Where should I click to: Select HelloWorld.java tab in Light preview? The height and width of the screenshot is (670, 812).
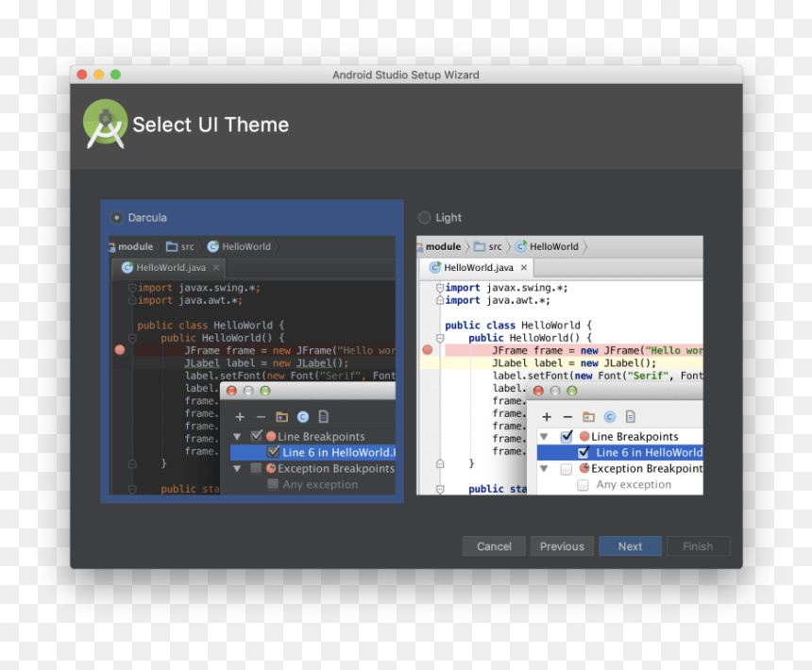[477, 267]
